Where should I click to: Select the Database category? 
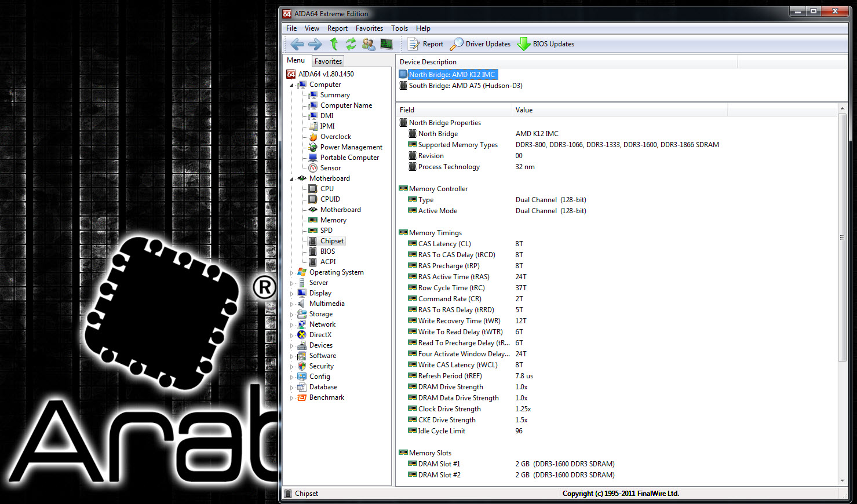click(x=323, y=387)
